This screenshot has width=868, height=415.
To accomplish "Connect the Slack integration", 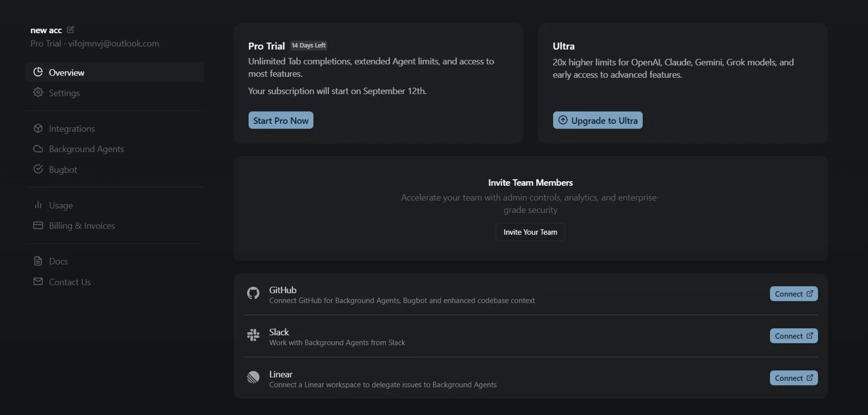I will point(794,336).
